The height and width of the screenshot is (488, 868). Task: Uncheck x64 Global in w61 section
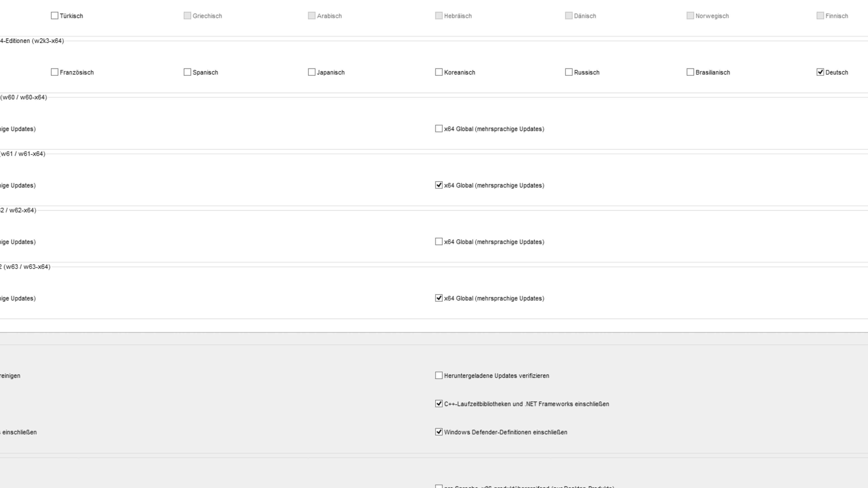(439, 185)
